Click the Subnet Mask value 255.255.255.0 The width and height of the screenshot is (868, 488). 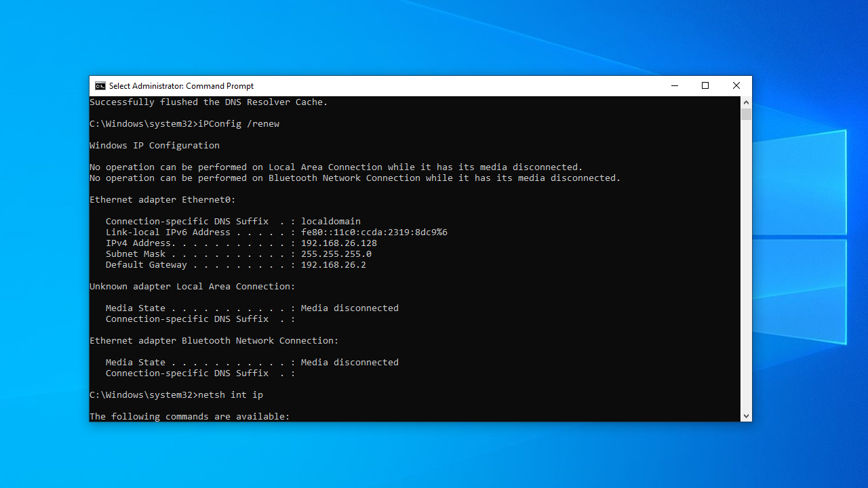point(336,254)
